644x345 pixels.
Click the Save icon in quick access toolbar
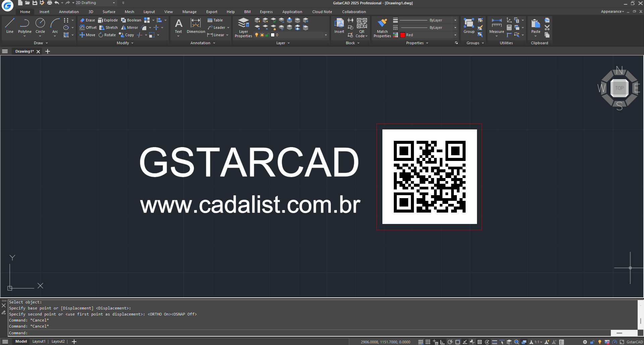tap(35, 3)
